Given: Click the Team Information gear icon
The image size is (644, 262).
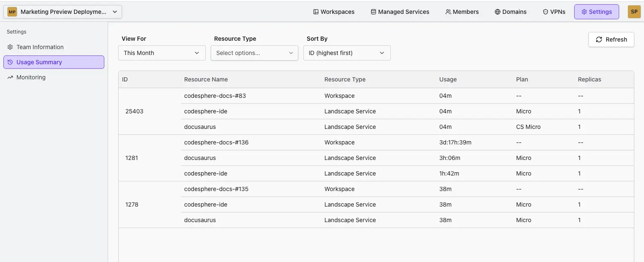Looking at the screenshot, I should pos(11,47).
